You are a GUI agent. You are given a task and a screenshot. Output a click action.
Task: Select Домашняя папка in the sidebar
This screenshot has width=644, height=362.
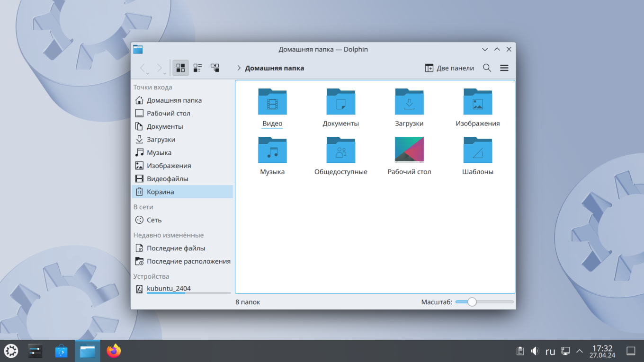[x=183, y=100]
